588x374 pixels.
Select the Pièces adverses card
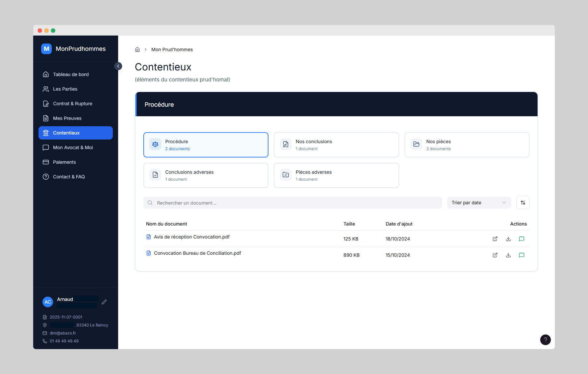tap(336, 175)
